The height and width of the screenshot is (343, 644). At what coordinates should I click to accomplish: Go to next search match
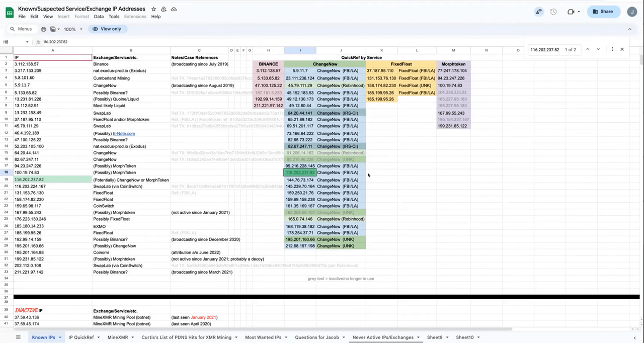[x=598, y=49]
